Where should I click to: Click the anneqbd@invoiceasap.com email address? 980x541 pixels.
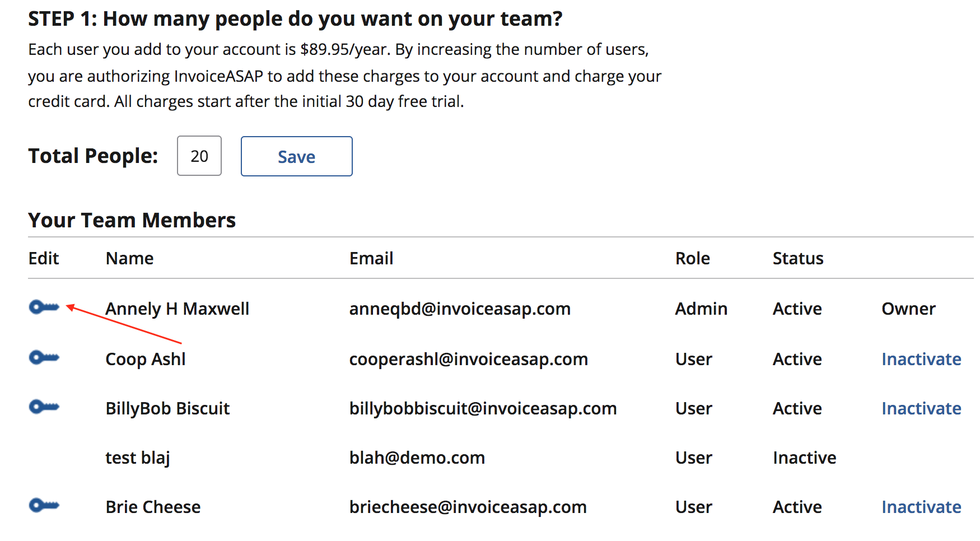(459, 309)
